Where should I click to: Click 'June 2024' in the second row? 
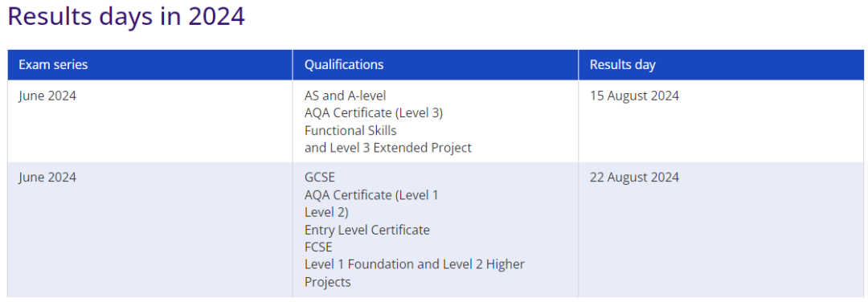pos(47,178)
